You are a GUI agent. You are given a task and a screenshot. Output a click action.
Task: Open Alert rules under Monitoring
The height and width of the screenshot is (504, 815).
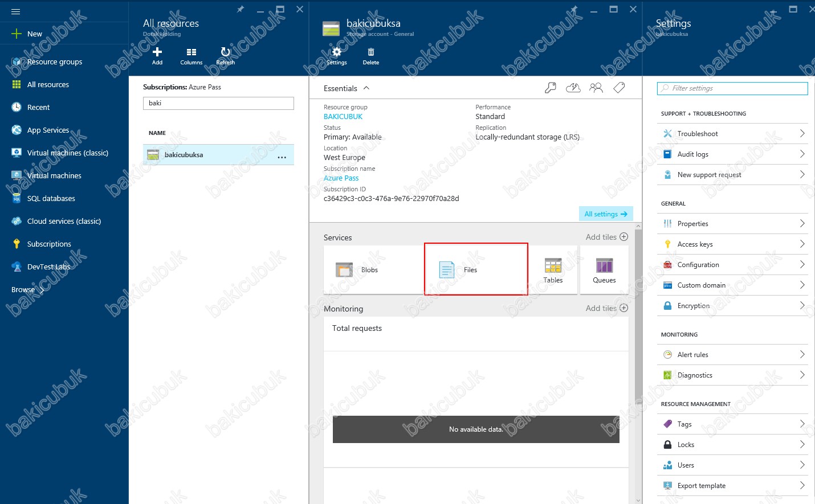click(x=732, y=355)
